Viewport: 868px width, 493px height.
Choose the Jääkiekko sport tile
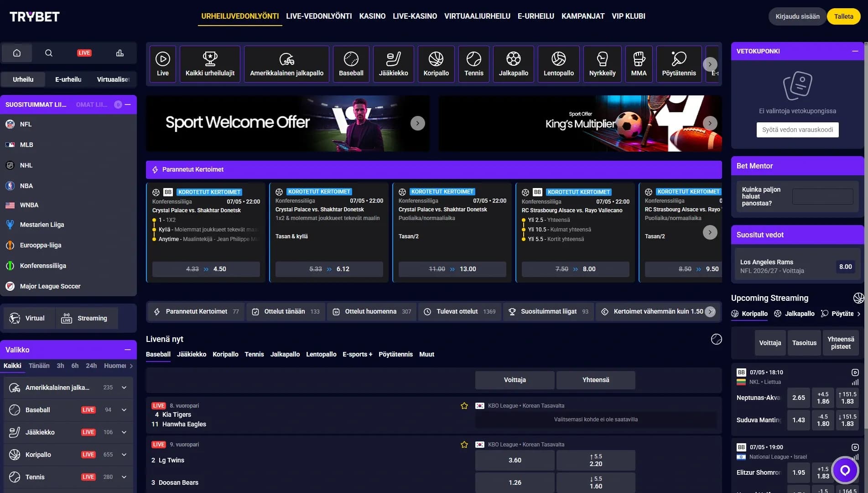click(x=393, y=64)
